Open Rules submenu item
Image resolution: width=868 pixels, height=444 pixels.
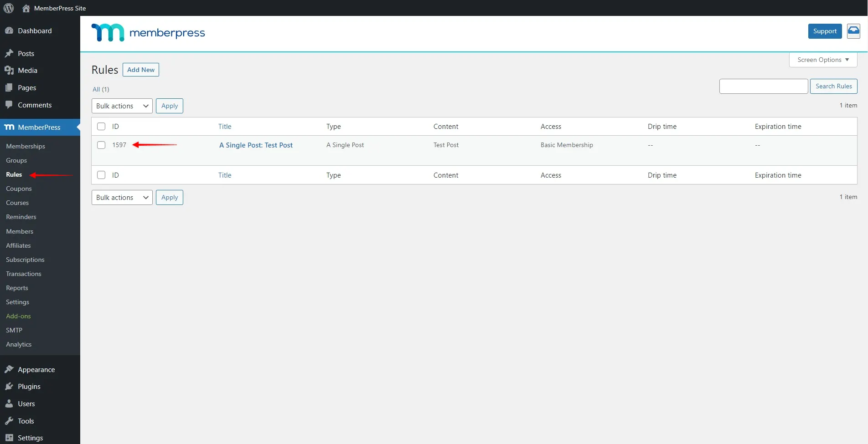tap(14, 174)
